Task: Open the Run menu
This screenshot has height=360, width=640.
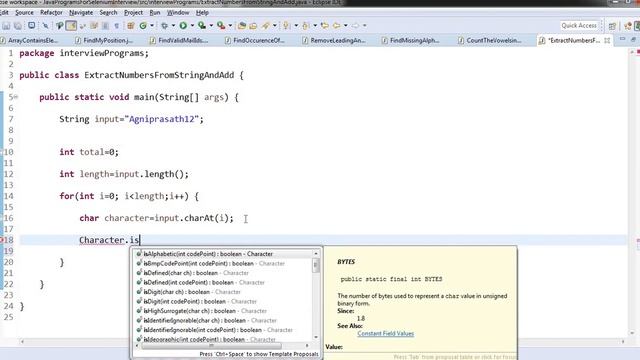Action: point(155,13)
